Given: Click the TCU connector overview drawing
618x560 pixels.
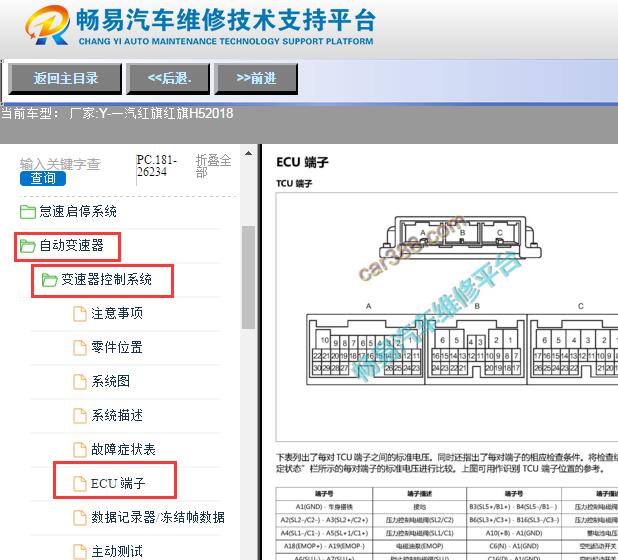Looking at the screenshot, I should pyautogui.click(x=460, y=237).
